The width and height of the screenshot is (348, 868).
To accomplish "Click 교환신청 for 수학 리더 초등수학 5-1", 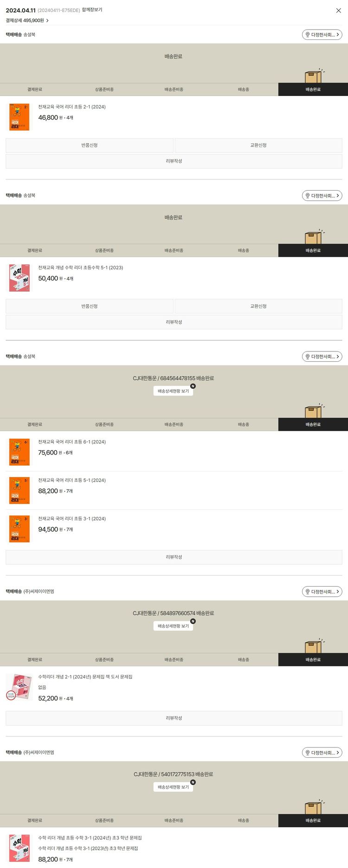I will point(258,306).
